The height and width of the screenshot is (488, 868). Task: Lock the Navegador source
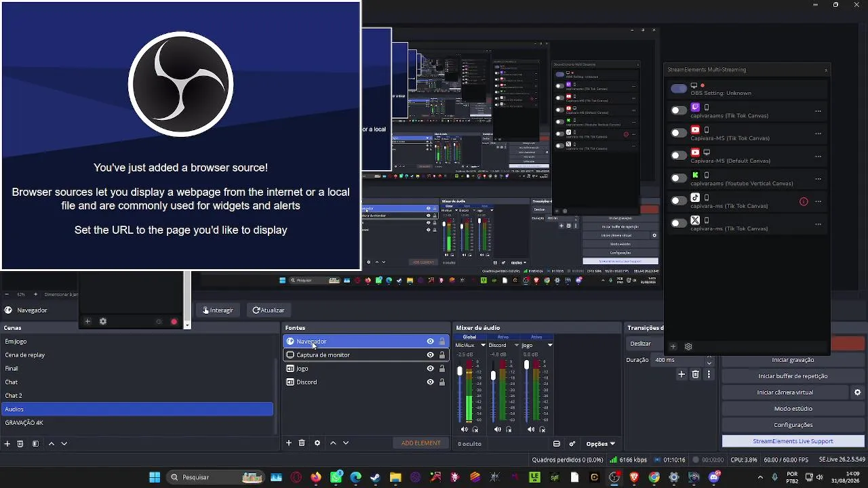(x=442, y=342)
